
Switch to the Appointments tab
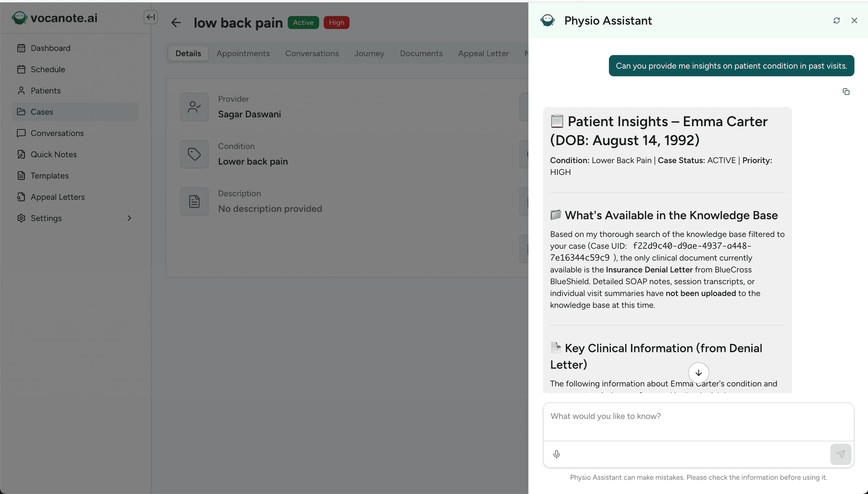pyautogui.click(x=243, y=53)
